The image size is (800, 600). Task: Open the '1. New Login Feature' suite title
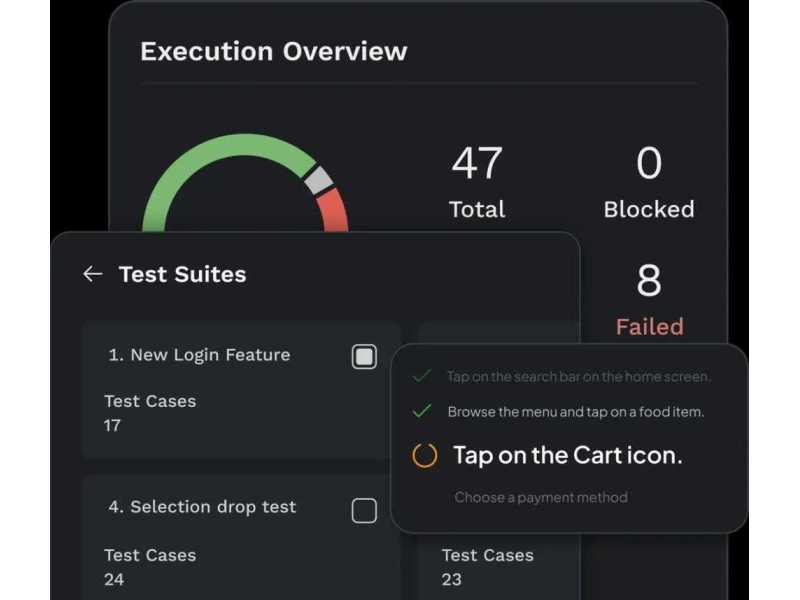point(199,355)
